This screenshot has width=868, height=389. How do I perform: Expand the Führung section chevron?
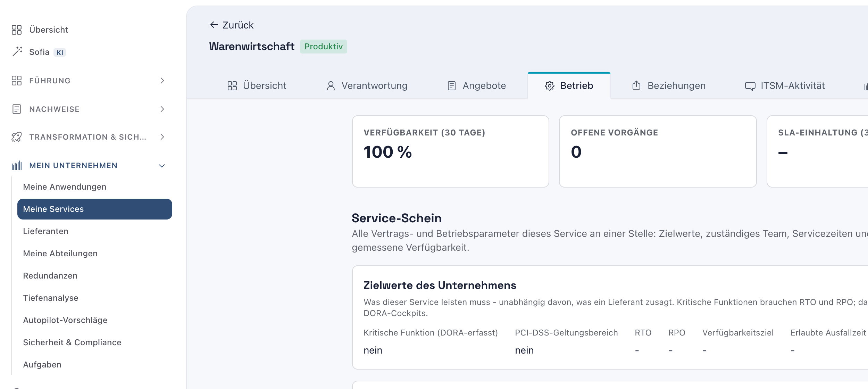(x=162, y=81)
